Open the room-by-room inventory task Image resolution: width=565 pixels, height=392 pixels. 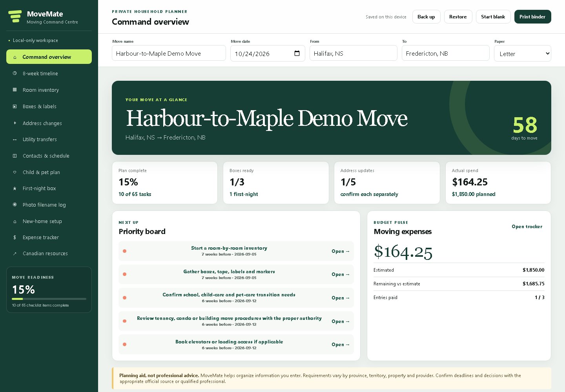pos(236,251)
